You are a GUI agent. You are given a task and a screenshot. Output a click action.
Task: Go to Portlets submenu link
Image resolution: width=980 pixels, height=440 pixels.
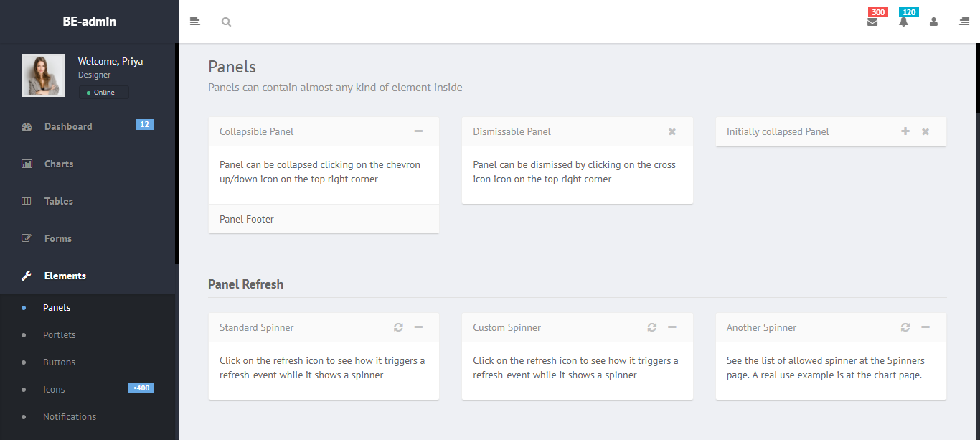point(59,335)
